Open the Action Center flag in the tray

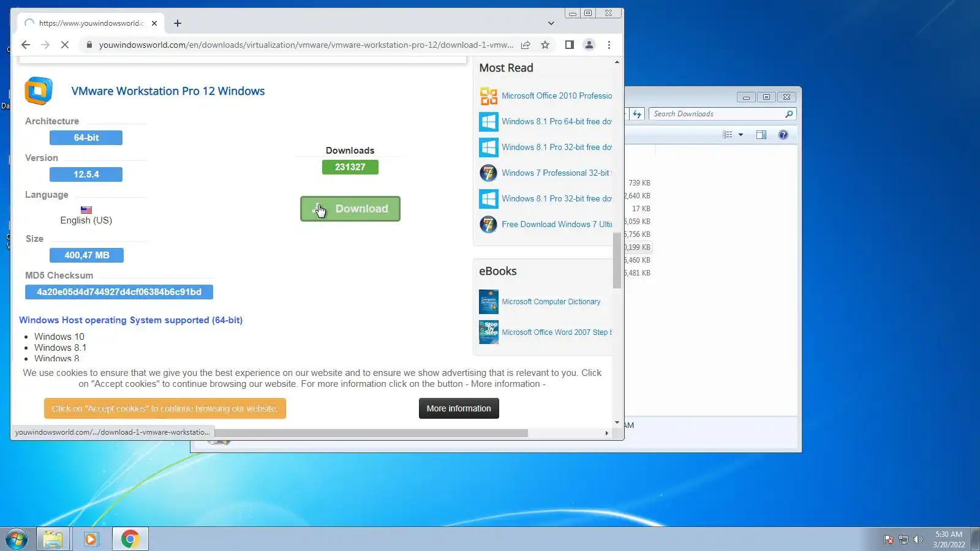(889, 539)
